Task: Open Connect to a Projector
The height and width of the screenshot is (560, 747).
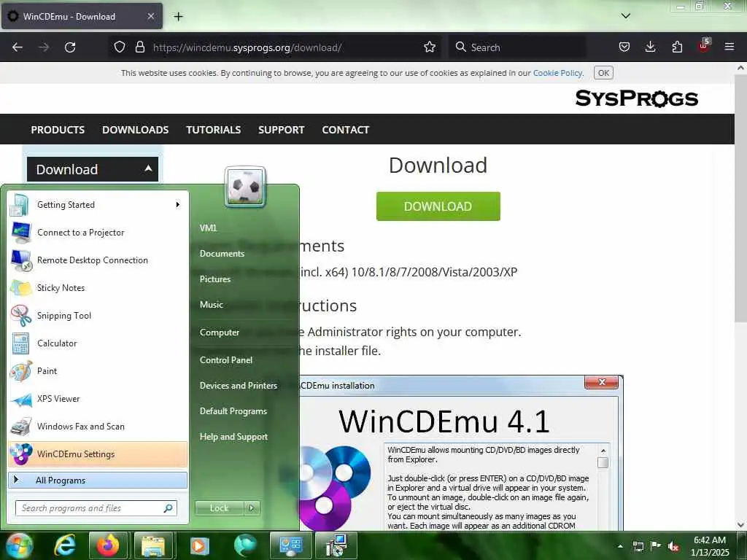Action: (x=98, y=233)
